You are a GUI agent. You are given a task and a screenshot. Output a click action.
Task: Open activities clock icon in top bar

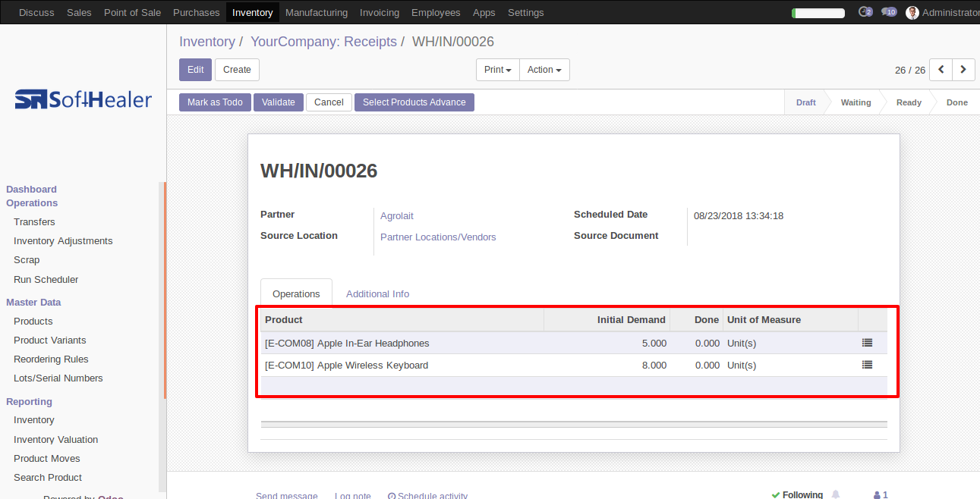click(x=865, y=12)
